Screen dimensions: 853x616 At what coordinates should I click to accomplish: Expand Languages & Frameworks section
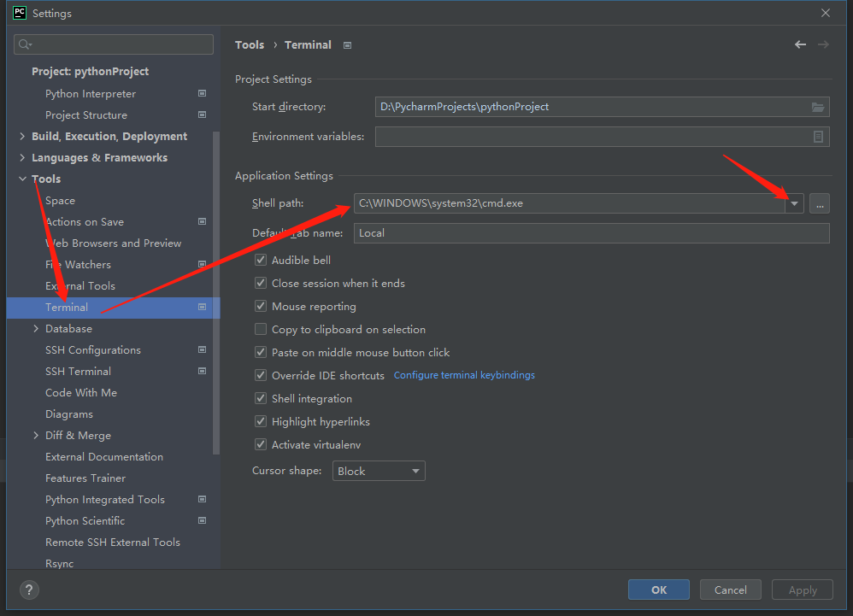[22, 158]
